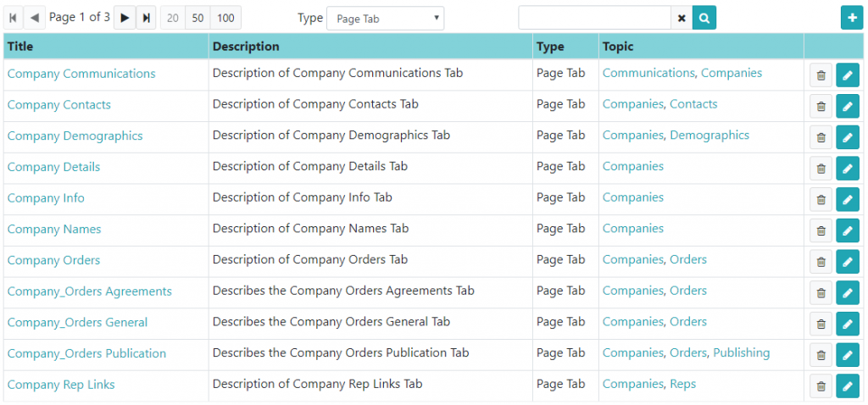Delete the Company Orders row
The width and height of the screenshot is (868, 405).
point(821,262)
